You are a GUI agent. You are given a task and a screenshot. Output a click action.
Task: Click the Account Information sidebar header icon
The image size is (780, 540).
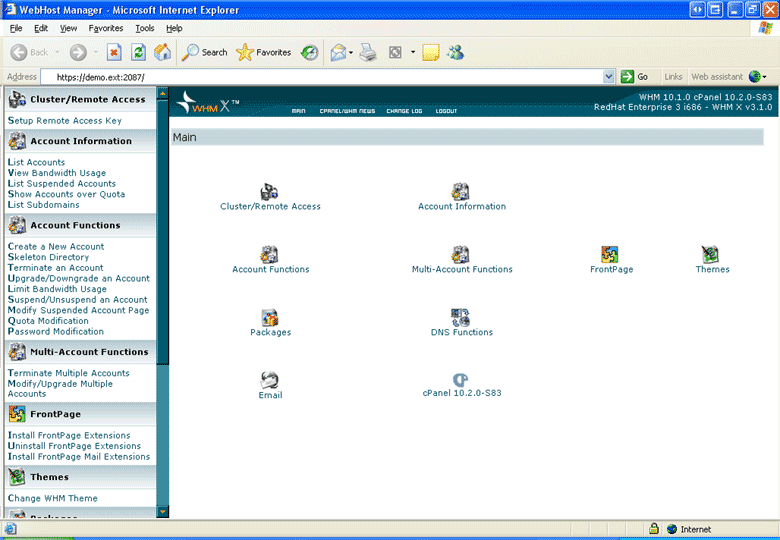click(17, 141)
